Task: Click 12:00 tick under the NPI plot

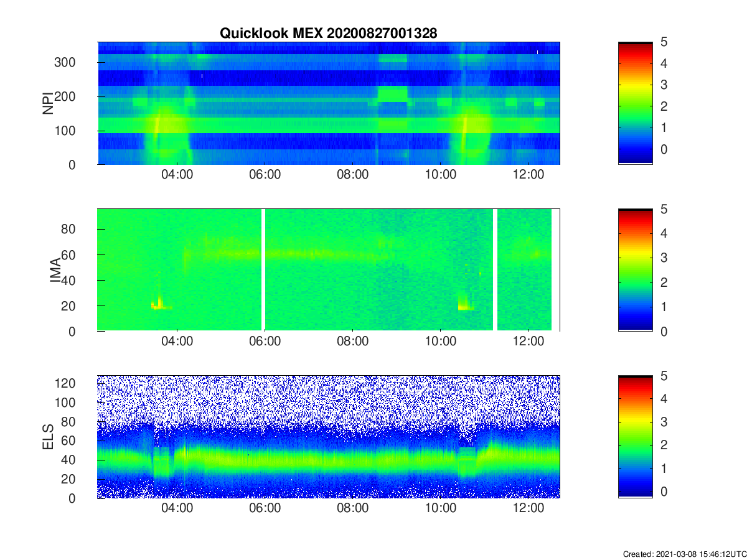Action: 529,175
